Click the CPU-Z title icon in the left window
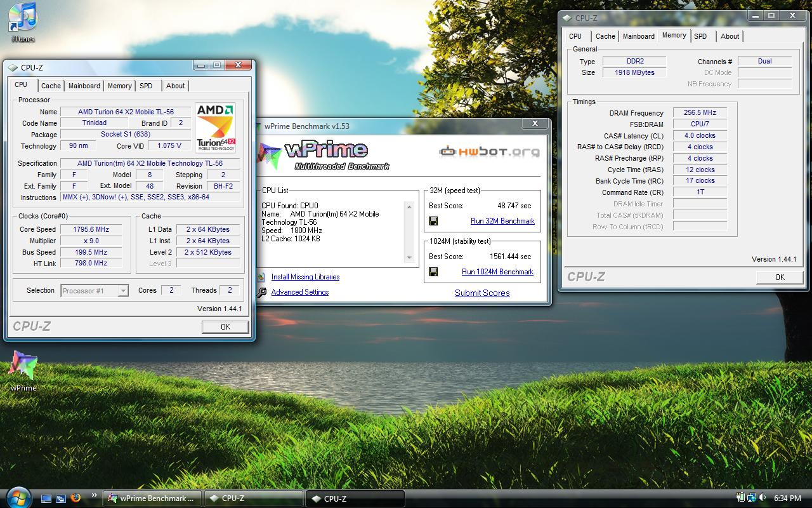The width and height of the screenshot is (812, 508). click(x=13, y=67)
